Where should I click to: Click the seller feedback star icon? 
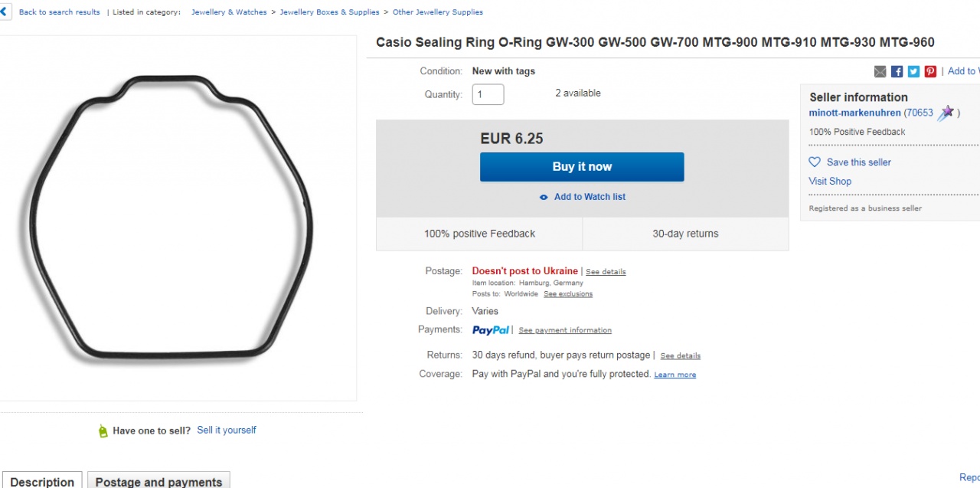pos(947,113)
